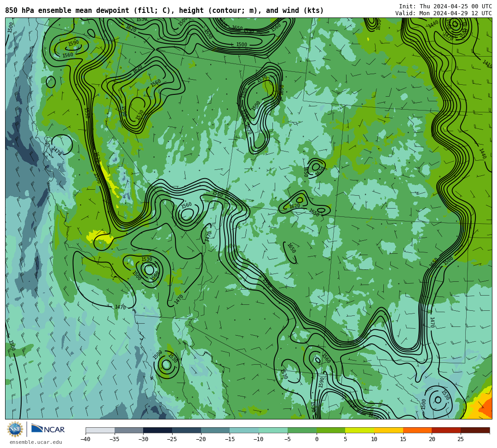Click the 5 to 10 yellow-green swatch
Viewport: 497px width, 448px height.
[360, 430]
